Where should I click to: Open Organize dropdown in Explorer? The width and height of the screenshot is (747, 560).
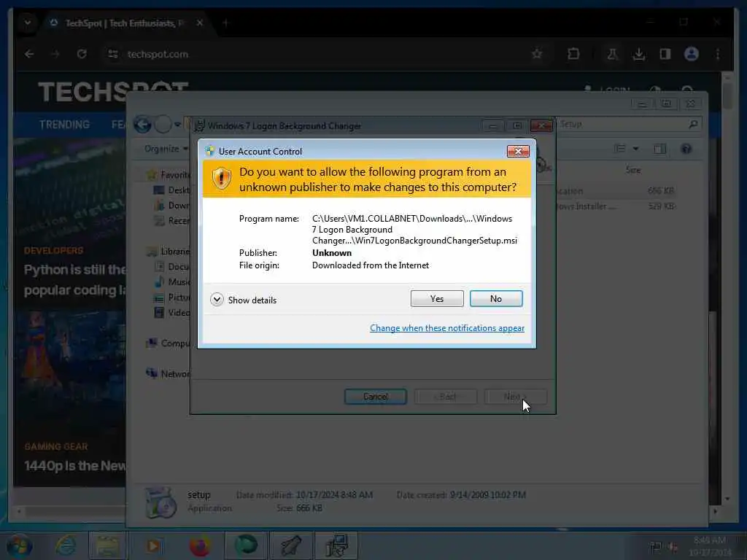point(166,149)
